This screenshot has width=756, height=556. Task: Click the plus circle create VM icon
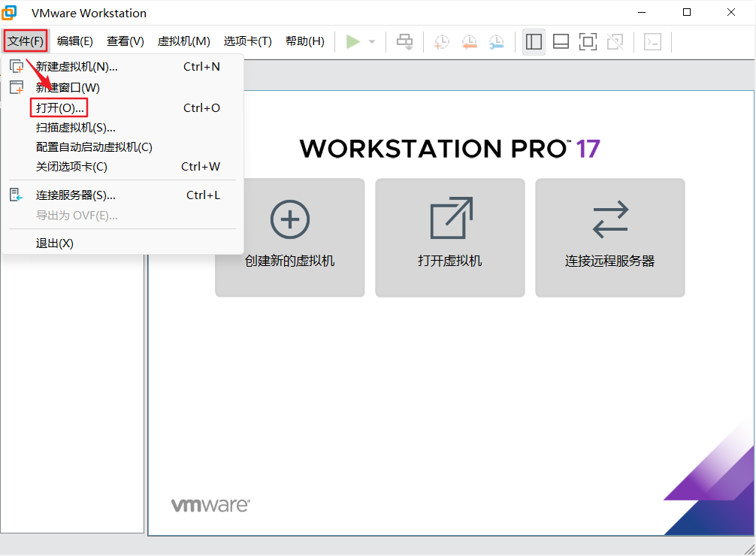290,219
